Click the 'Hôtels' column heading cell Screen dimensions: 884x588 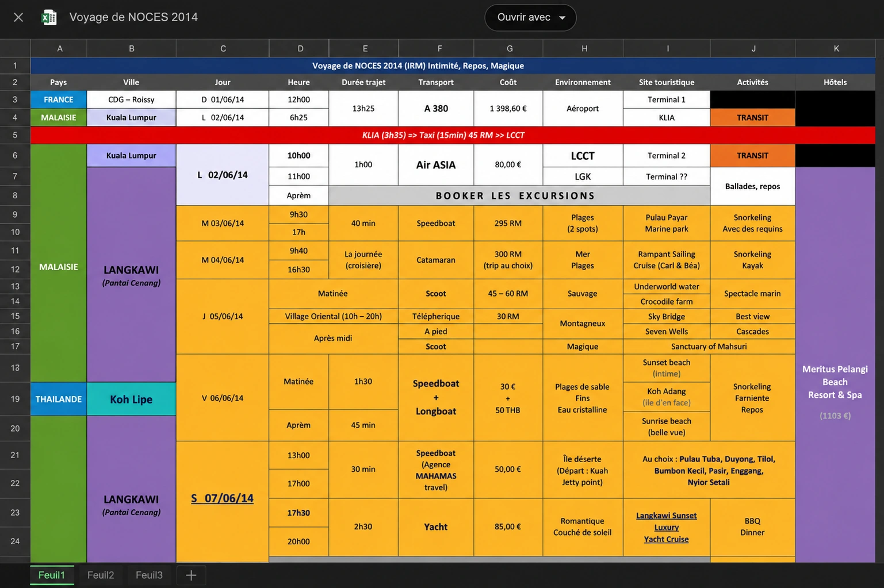coord(835,82)
